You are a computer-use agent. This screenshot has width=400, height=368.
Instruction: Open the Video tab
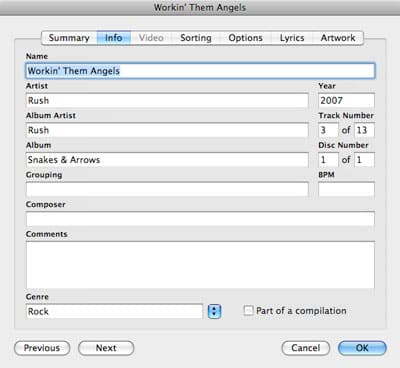click(151, 38)
